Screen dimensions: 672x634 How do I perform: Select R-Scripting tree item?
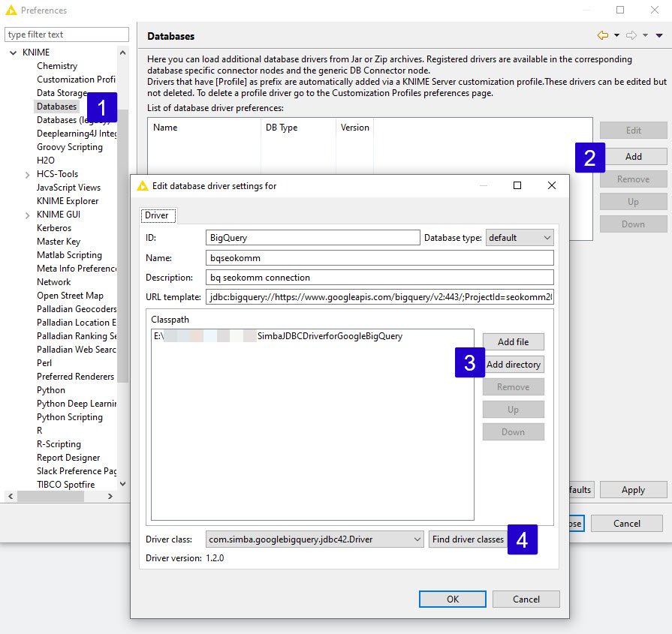point(59,444)
